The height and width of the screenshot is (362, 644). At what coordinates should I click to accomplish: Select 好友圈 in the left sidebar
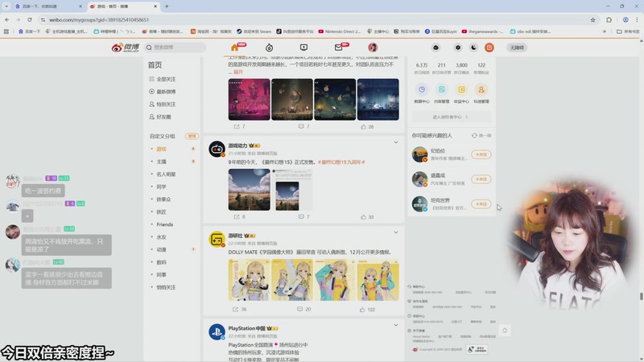click(160, 117)
